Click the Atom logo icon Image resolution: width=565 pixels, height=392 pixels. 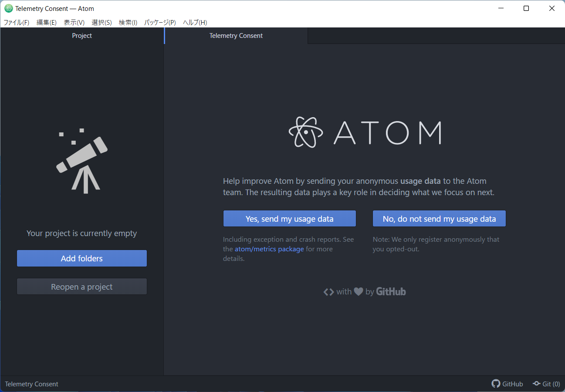point(306,132)
